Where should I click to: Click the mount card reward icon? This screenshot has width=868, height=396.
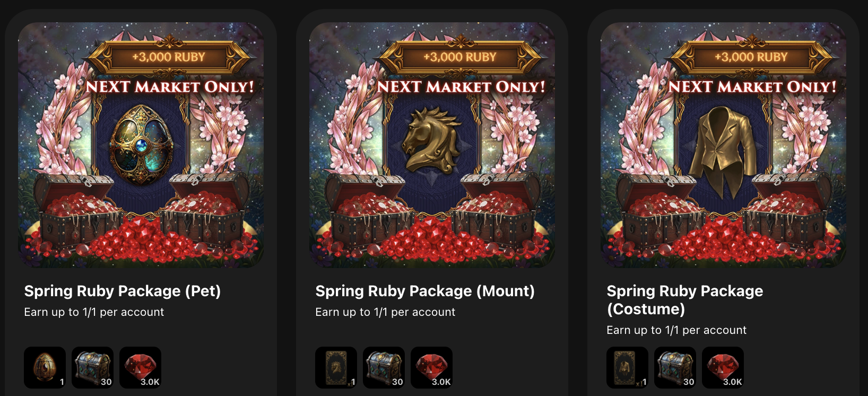336,367
